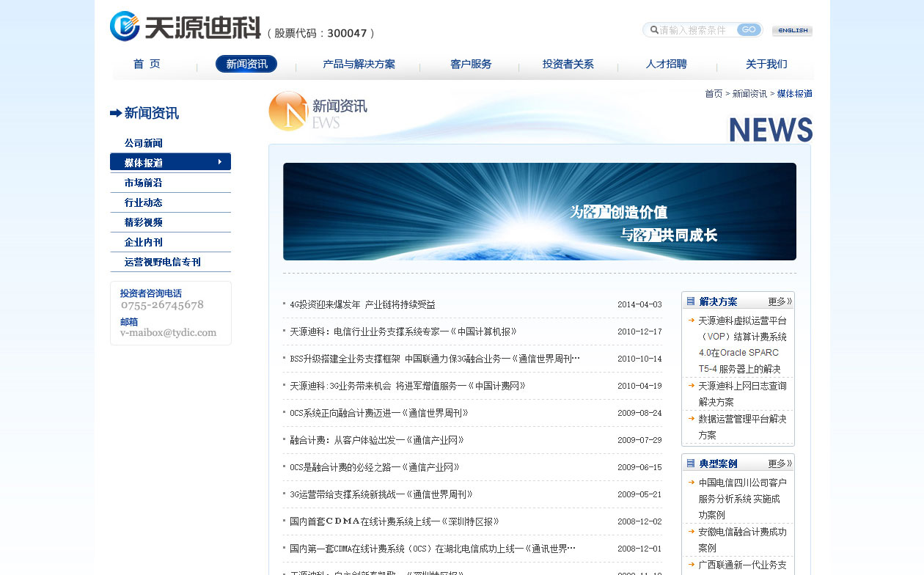Screen dimensions: 924x575
Task: Open case 中国电信四川公司客户服务分析系统
Action: pos(742,499)
